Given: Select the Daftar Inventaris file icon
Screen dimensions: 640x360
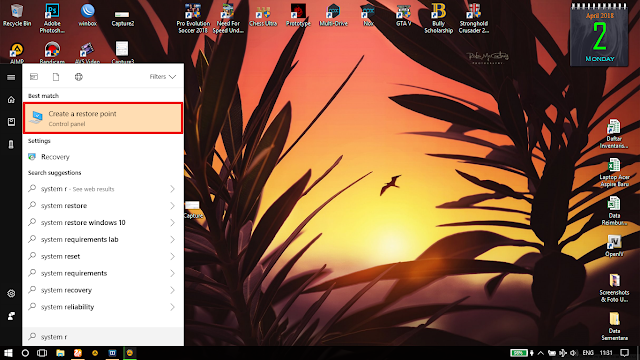Looking at the screenshot, I should (x=614, y=134).
